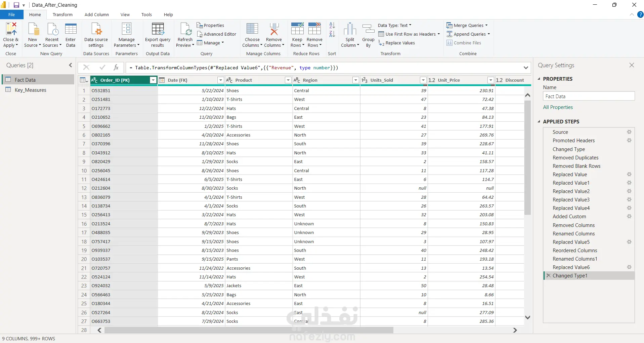The height and width of the screenshot is (343, 644).
Task: Click Use First Row as Headers
Action: [x=409, y=34]
